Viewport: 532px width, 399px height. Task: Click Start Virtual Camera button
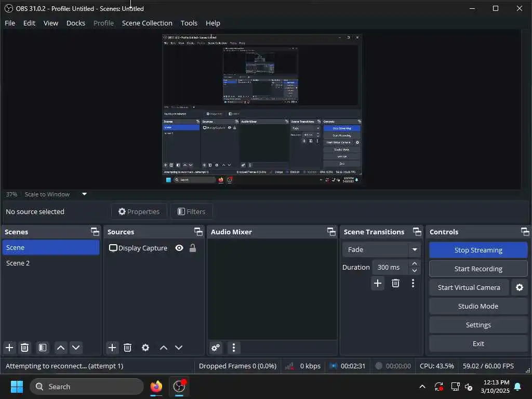point(469,287)
